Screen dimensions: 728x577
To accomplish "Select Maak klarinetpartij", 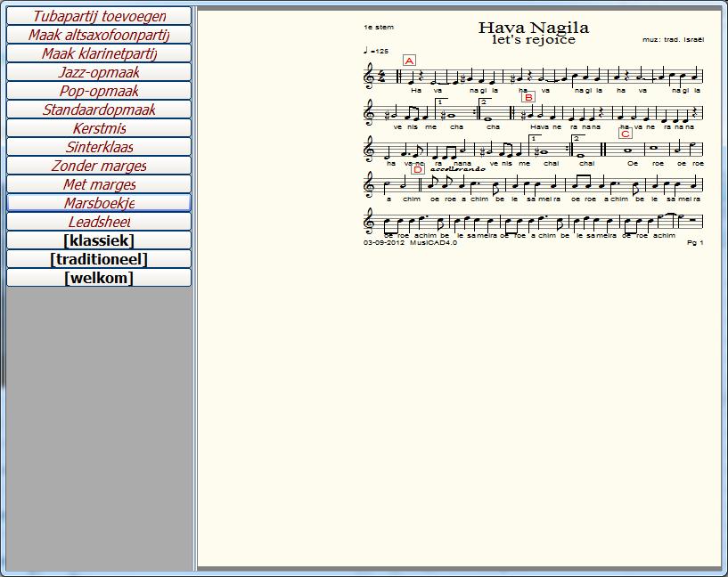I will pos(99,53).
